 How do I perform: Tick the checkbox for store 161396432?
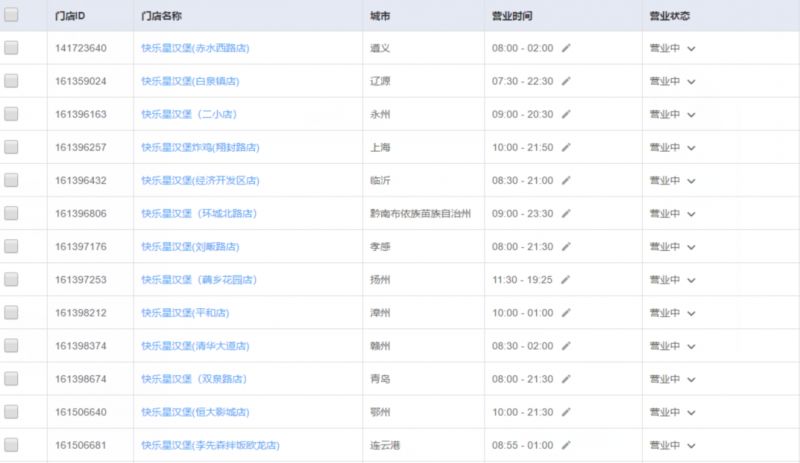point(11,180)
